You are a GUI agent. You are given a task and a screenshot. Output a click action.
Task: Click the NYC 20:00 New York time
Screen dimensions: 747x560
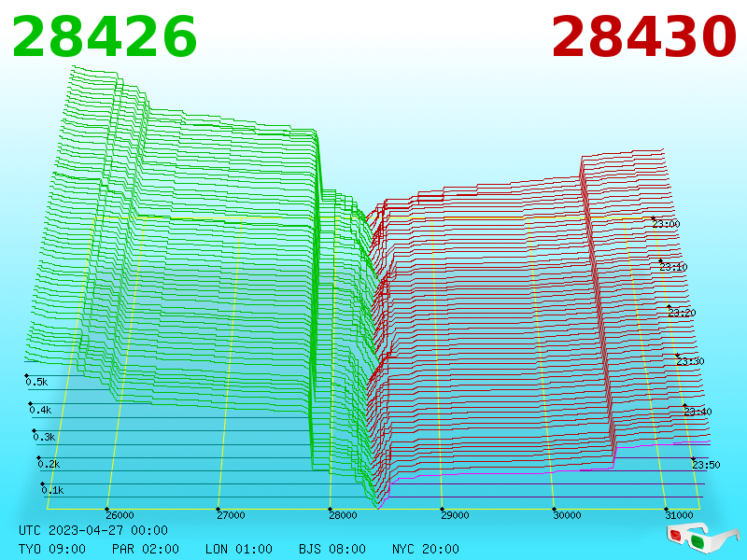(x=426, y=549)
